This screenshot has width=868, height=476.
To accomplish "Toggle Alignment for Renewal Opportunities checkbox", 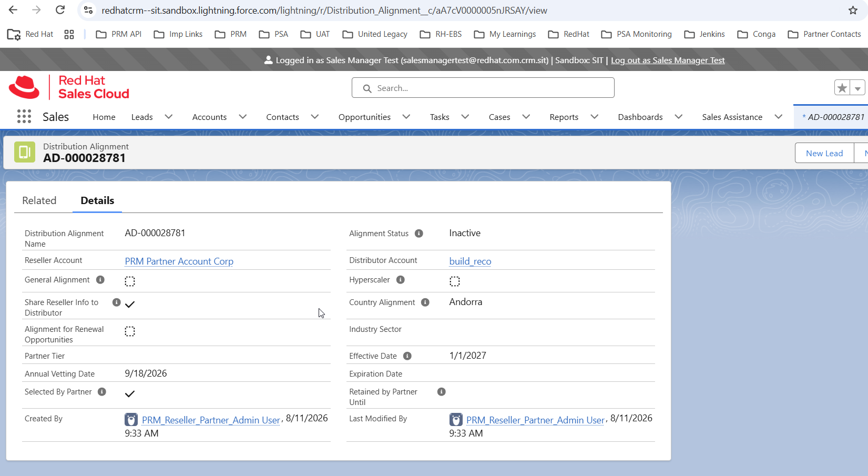I will (x=130, y=331).
